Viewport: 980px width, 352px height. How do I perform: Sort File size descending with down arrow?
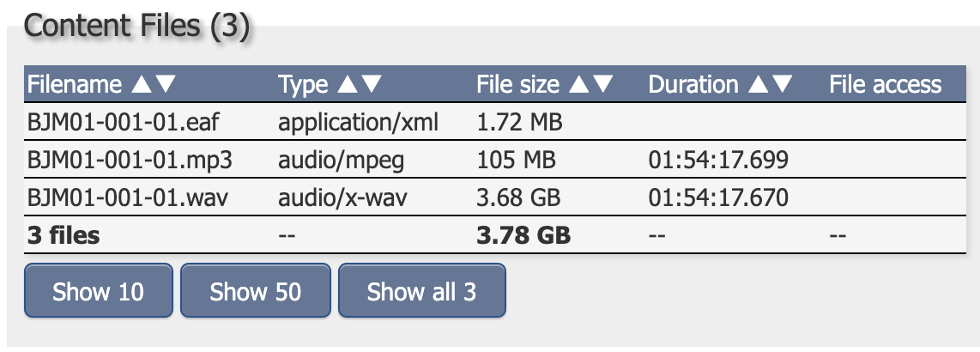click(x=603, y=84)
